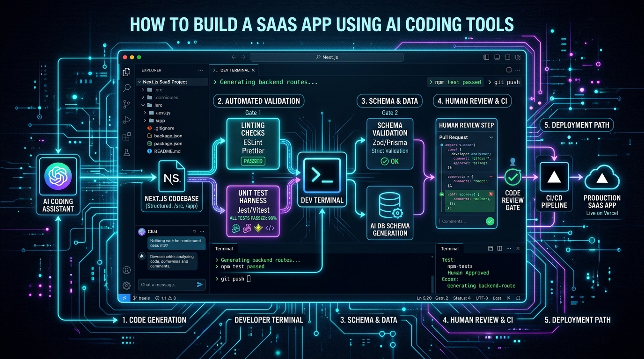Click the git push chip beside npm test passed

(x=504, y=82)
